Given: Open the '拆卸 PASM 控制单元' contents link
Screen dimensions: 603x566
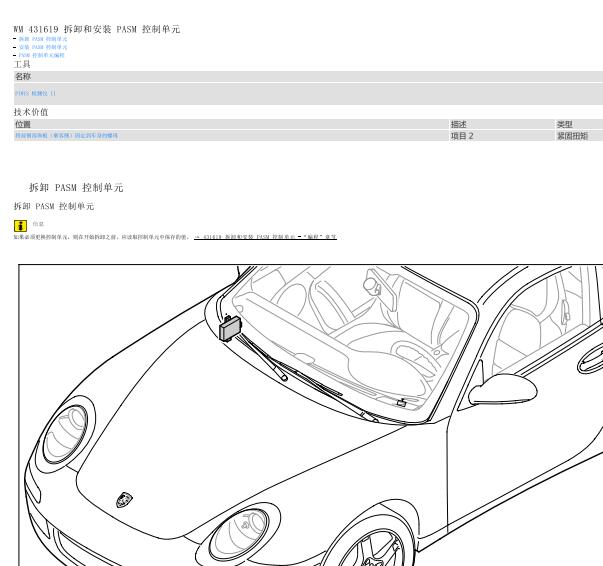Looking at the screenshot, I should (x=43, y=39).
